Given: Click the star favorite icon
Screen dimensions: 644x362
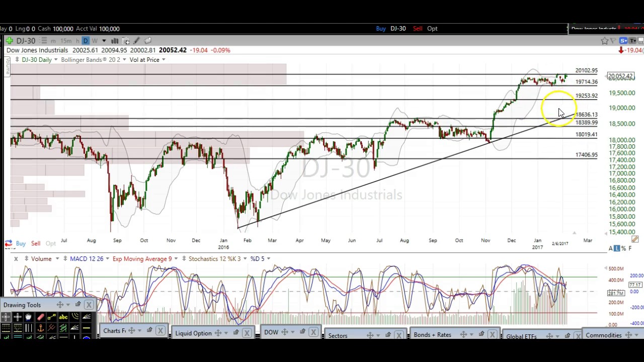Looking at the screenshot, I should [604, 41].
